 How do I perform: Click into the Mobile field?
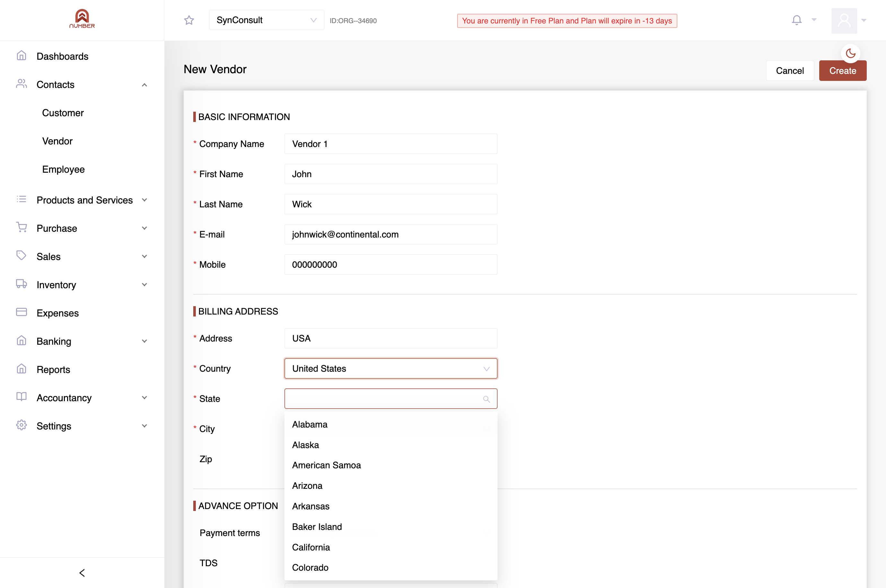tap(391, 265)
